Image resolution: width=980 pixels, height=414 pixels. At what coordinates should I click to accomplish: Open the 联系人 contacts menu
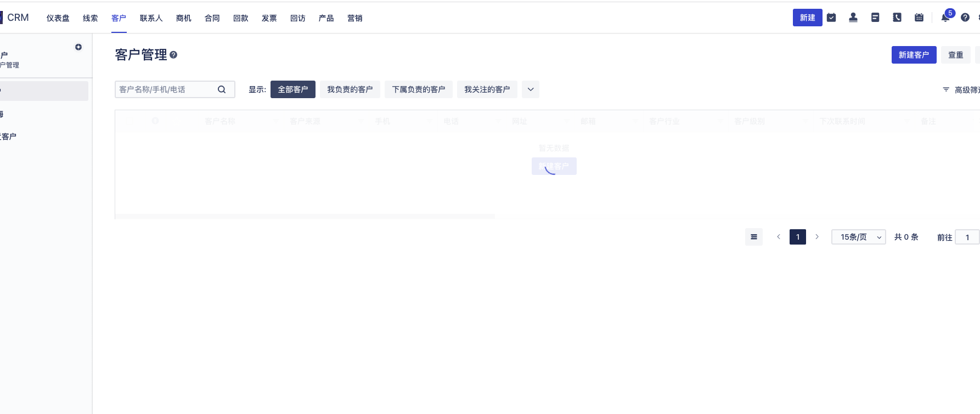151,18
